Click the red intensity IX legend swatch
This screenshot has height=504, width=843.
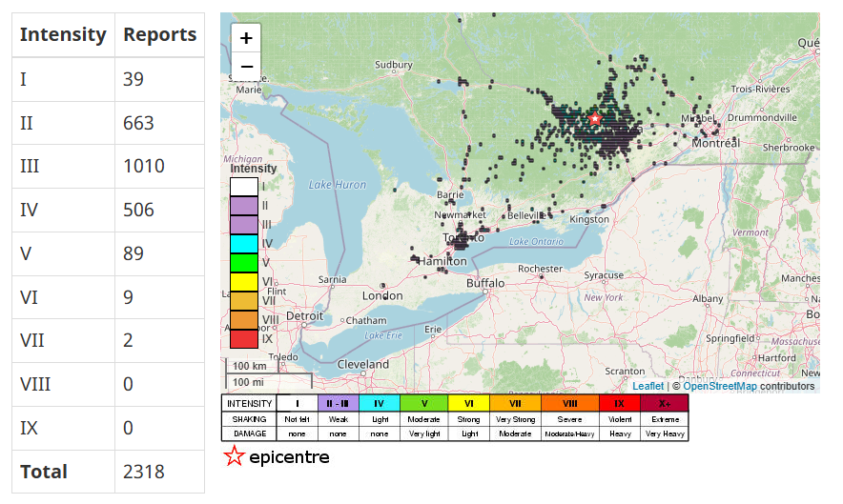pos(244,338)
